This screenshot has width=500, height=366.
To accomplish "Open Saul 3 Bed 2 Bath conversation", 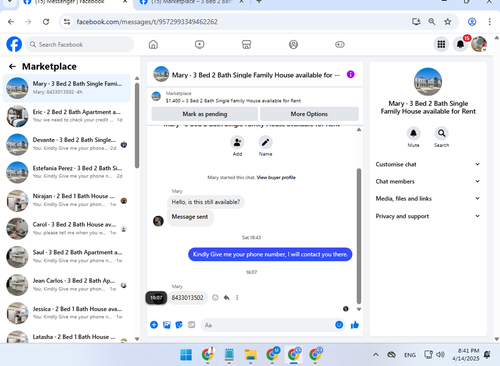I will click(67, 257).
